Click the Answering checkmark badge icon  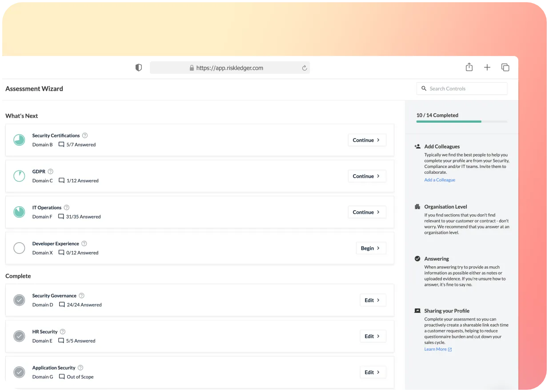click(417, 259)
